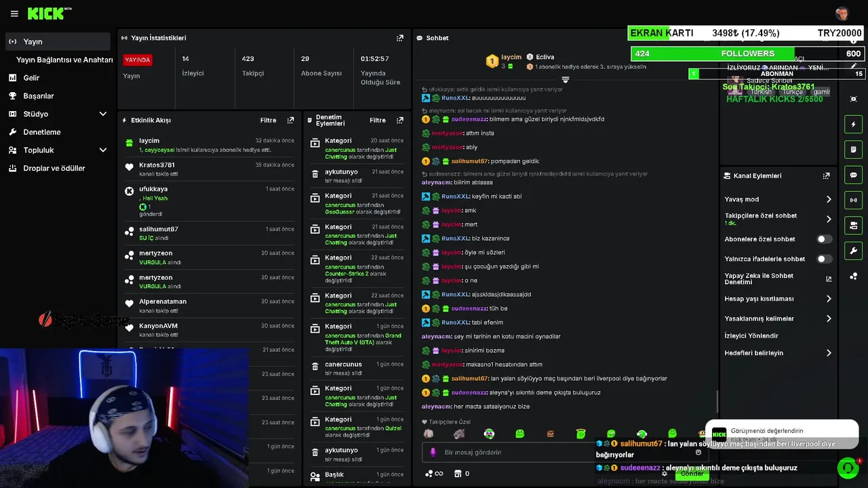
Task: Pop out the Kanal Eylemleri panel
Action: coord(826,176)
